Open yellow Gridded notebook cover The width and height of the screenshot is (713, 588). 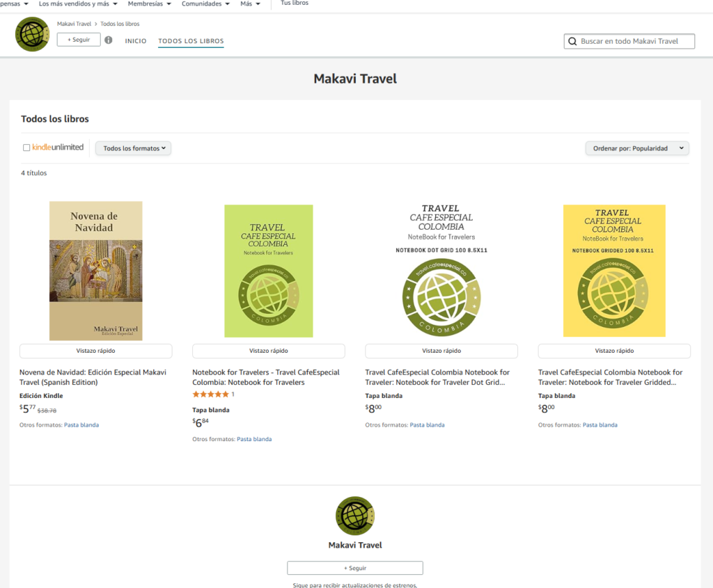[x=614, y=271]
